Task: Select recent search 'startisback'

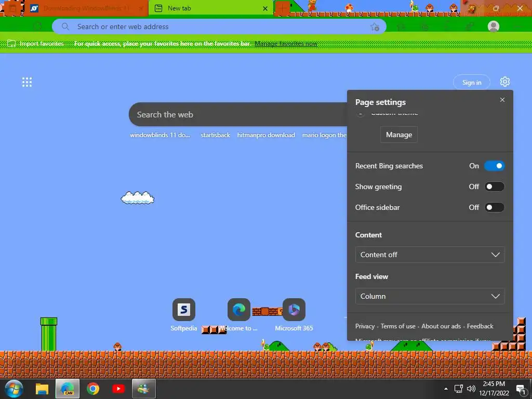Action: [x=216, y=135]
